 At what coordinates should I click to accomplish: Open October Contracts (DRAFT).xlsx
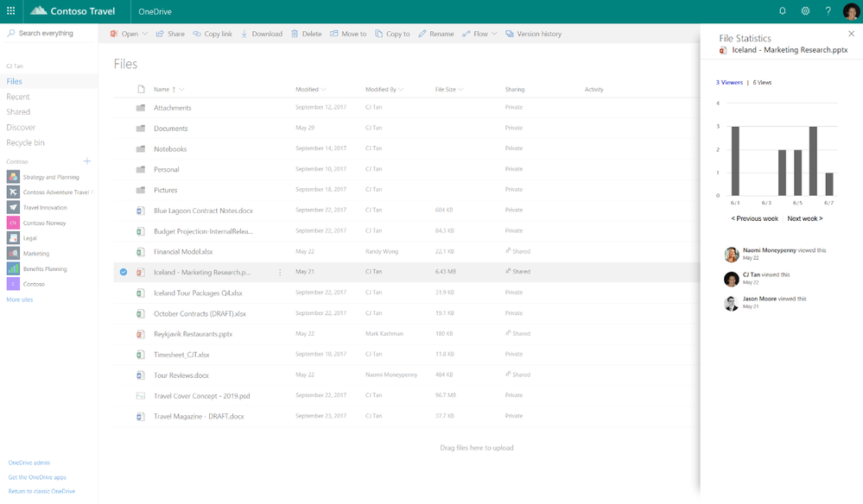pos(200,314)
